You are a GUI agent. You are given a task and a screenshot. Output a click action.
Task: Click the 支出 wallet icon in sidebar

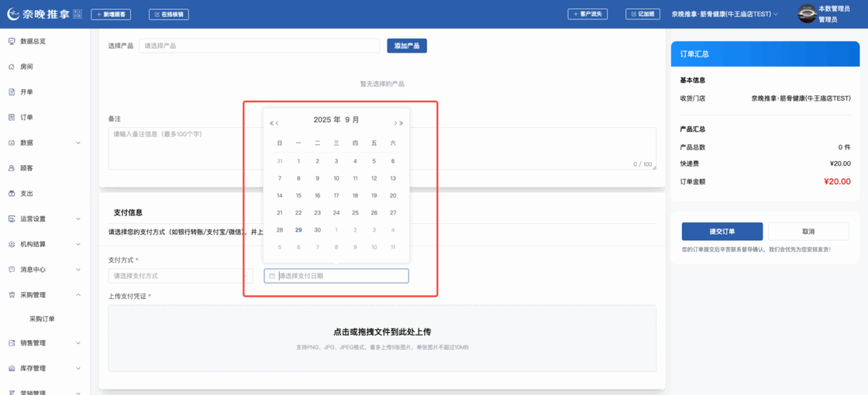click(x=12, y=194)
